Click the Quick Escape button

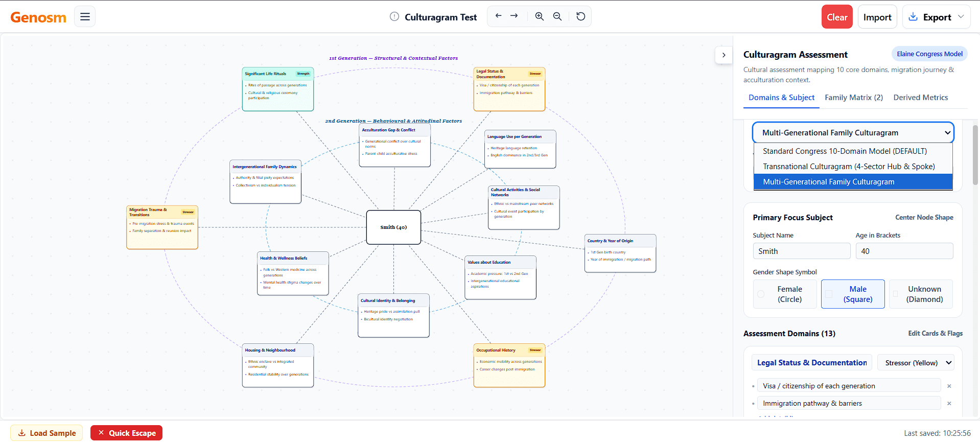tap(126, 433)
